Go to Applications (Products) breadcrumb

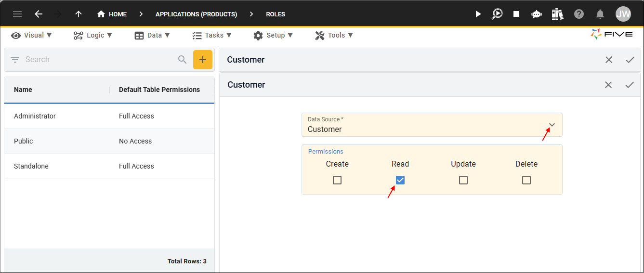point(196,14)
